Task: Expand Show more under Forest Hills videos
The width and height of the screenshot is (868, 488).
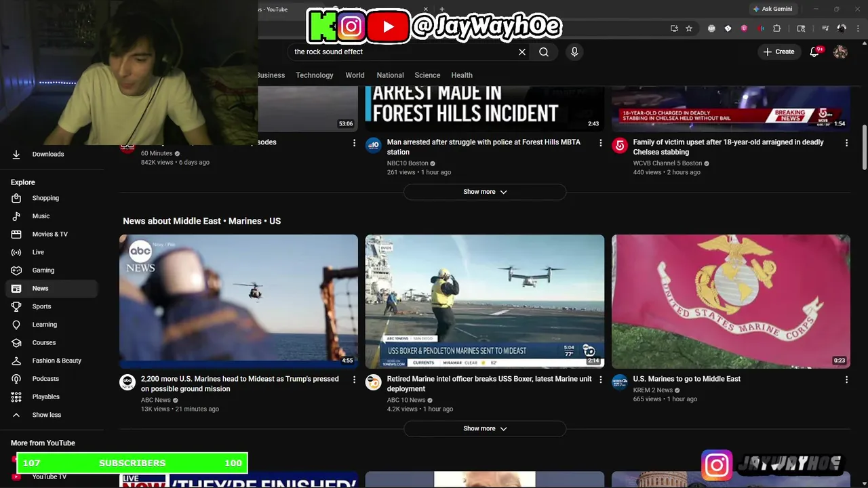Action: (x=485, y=192)
